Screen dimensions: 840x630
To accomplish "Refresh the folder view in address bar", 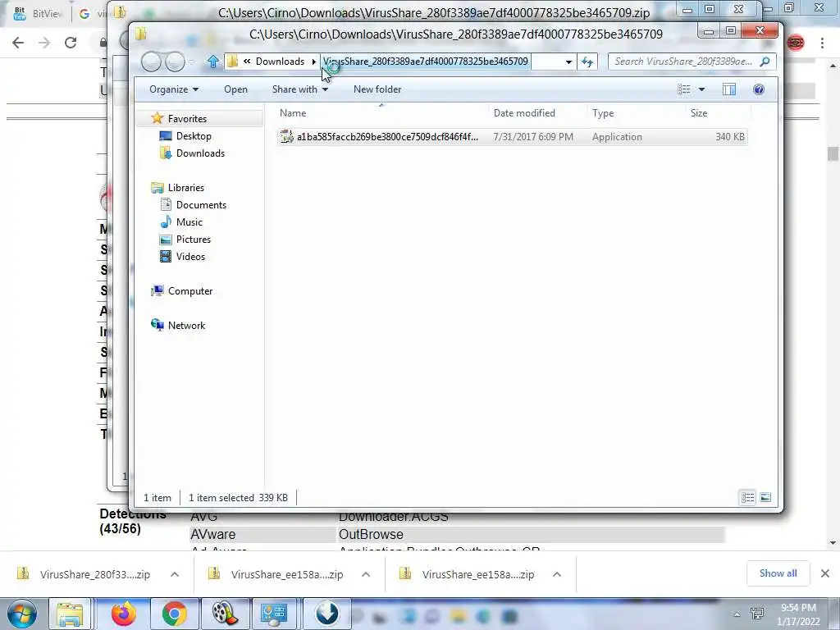I will [587, 62].
